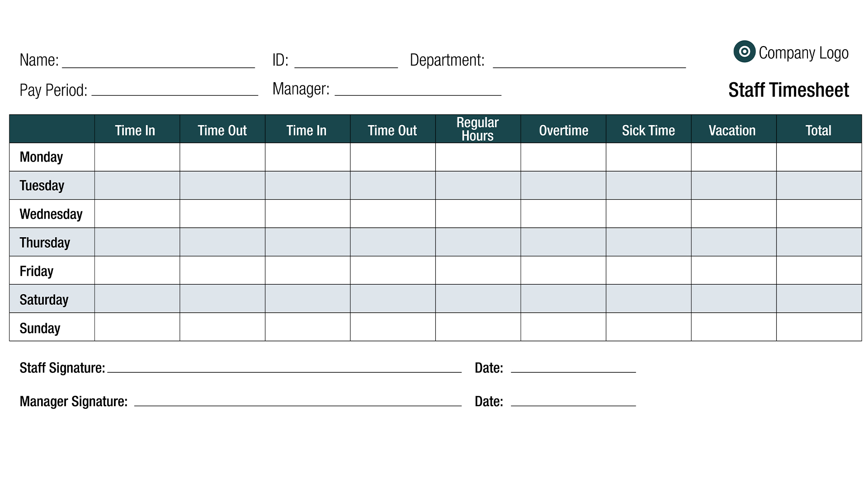This screenshot has height=488, width=868.
Task: Select the Thursday Sick Time cell
Action: coord(648,242)
